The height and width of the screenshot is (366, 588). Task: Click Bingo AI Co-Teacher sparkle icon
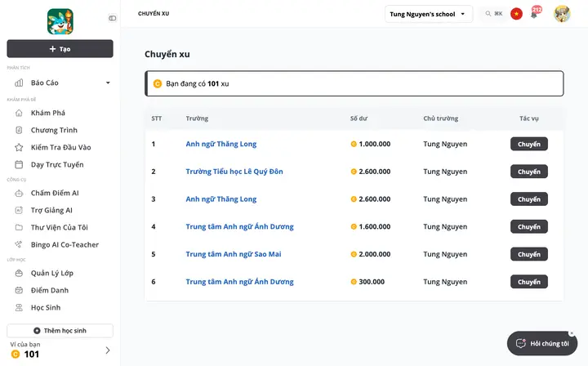coord(18,244)
